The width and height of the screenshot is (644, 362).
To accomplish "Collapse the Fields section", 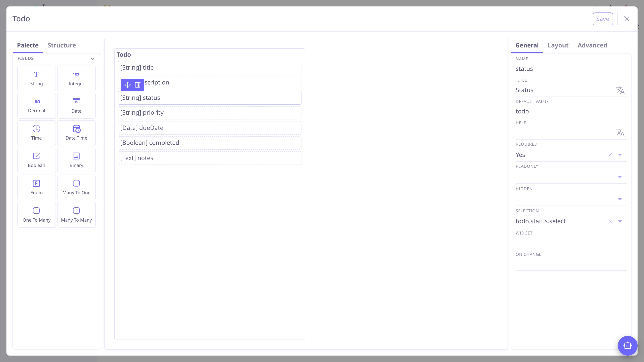I will point(93,59).
